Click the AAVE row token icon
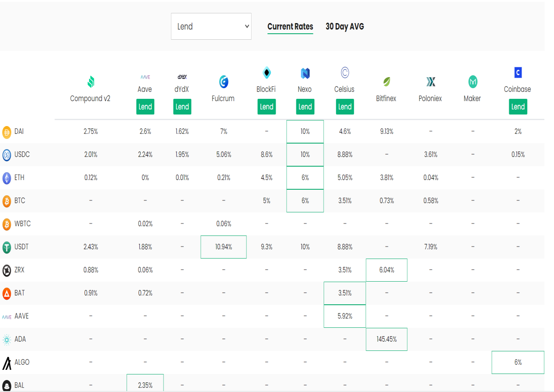 7,317
